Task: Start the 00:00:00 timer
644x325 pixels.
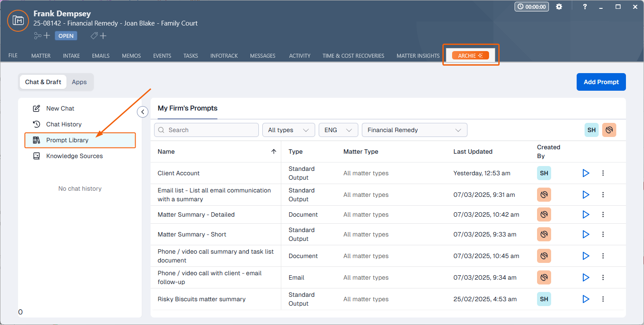Action: pos(531,7)
